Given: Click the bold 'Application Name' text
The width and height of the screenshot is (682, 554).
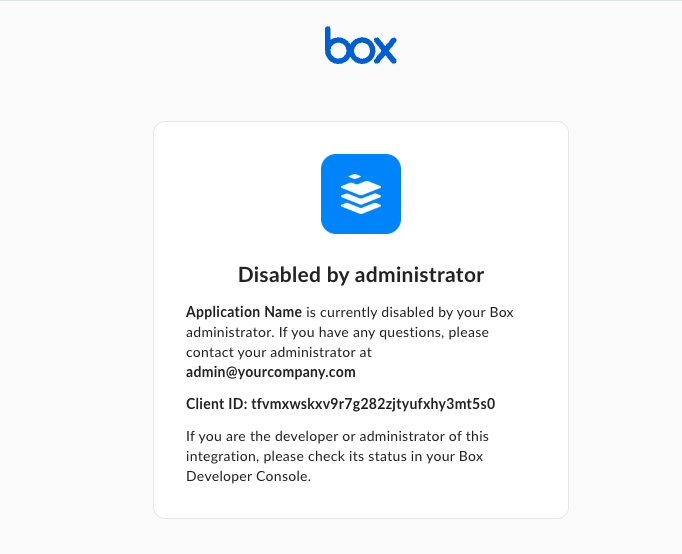Looking at the screenshot, I should pyautogui.click(x=244, y=312).
